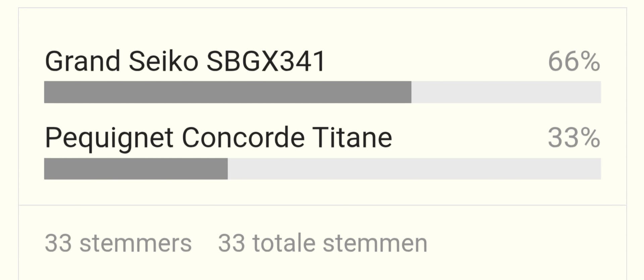Click the word "Seiko" in first option
Image resolution: width=644 pixels, height=280 pixels.
[x=163, y=61]
